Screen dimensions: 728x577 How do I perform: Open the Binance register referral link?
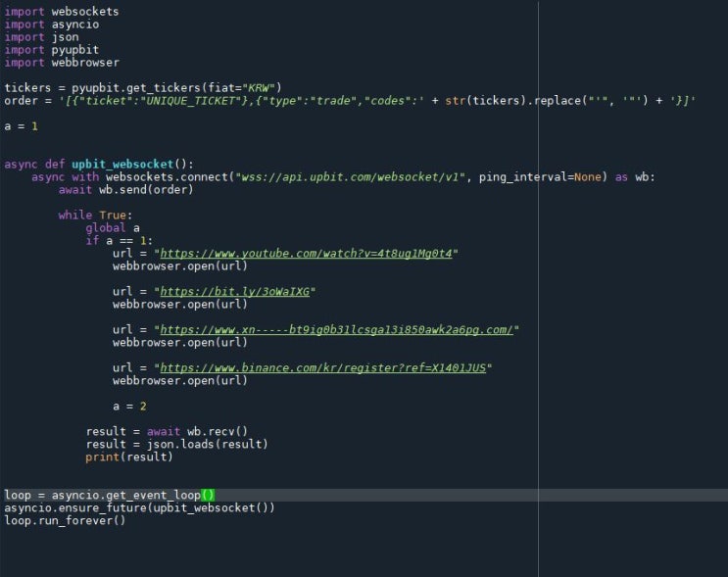tap(322, 367)
